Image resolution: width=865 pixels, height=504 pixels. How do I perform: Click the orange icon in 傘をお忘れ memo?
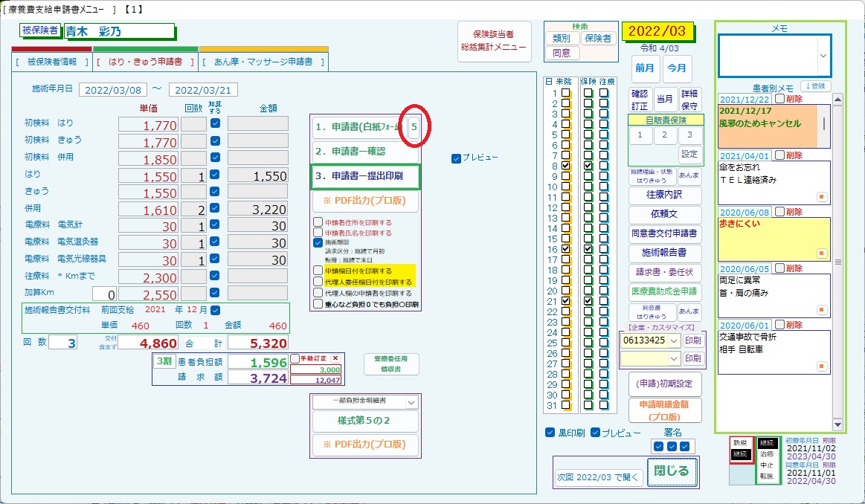pos(821,197)
